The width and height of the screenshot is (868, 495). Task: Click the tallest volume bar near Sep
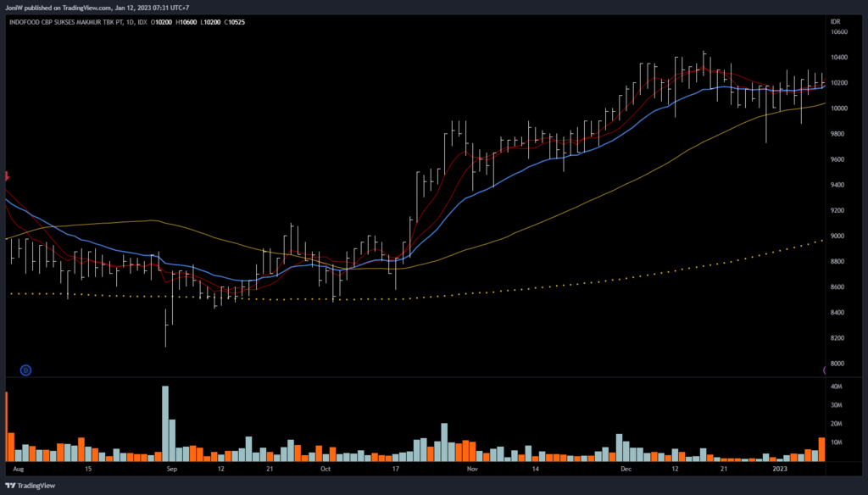(x=165, y=423)
